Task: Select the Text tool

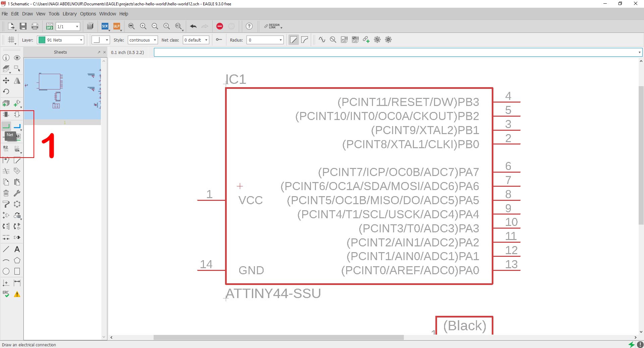Action: pos(17,249)
